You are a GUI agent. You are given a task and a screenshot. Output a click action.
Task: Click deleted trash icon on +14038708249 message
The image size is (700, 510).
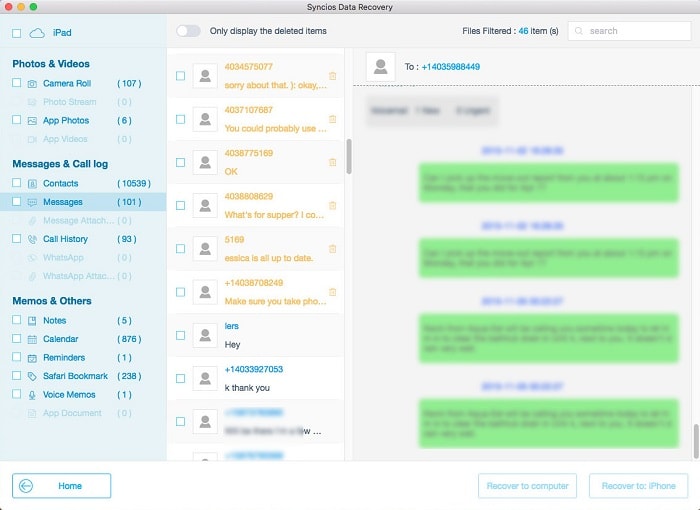tap(333, 292)
